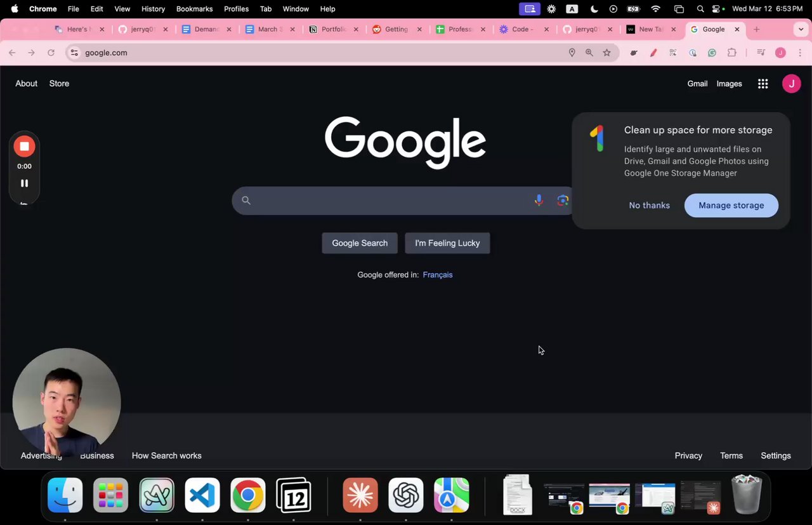Screen dimensions: 812x525
Task: Open the Extensions puzzle-piece icon
Action: click(732, 53)
